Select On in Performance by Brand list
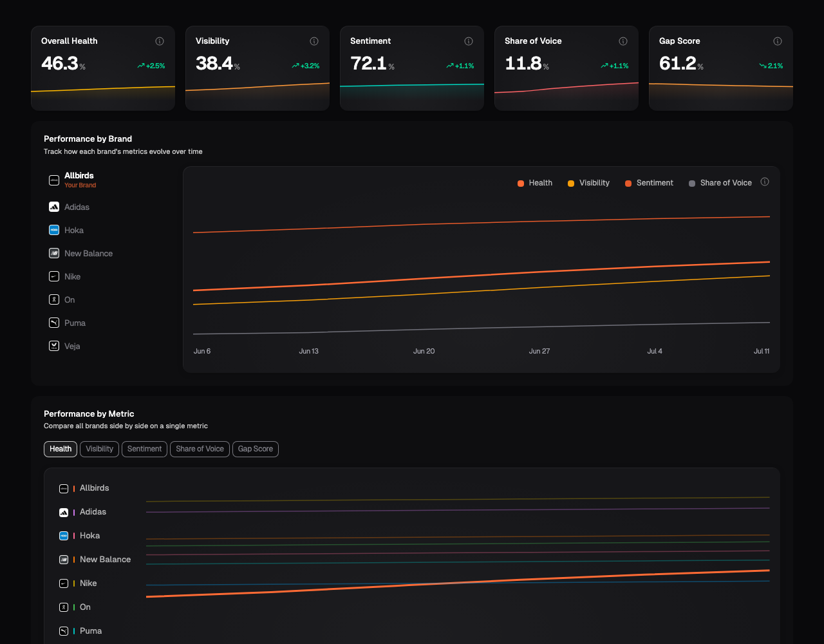 pos(109,299)
